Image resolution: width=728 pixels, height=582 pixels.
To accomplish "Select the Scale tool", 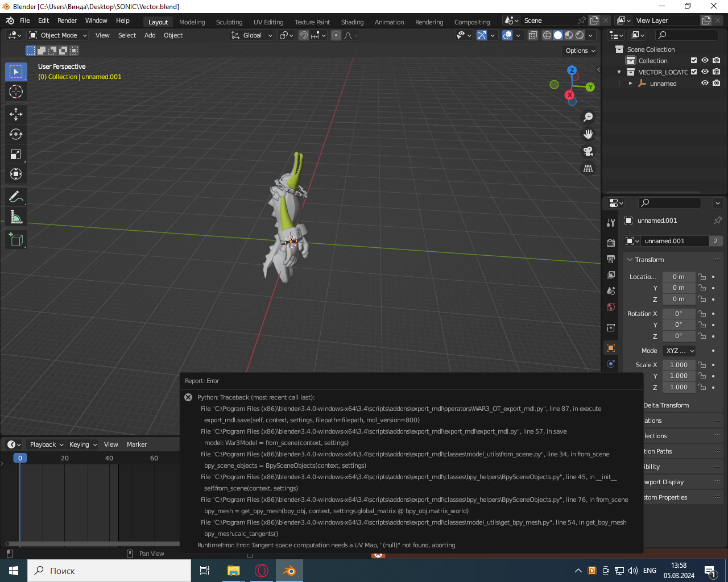I will (16, 155).
